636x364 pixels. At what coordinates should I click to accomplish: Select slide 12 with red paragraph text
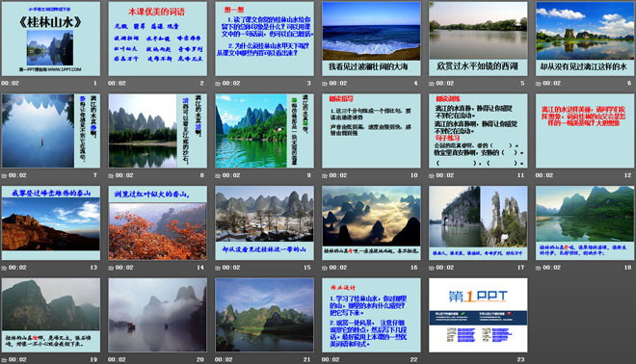pos(585,131)
